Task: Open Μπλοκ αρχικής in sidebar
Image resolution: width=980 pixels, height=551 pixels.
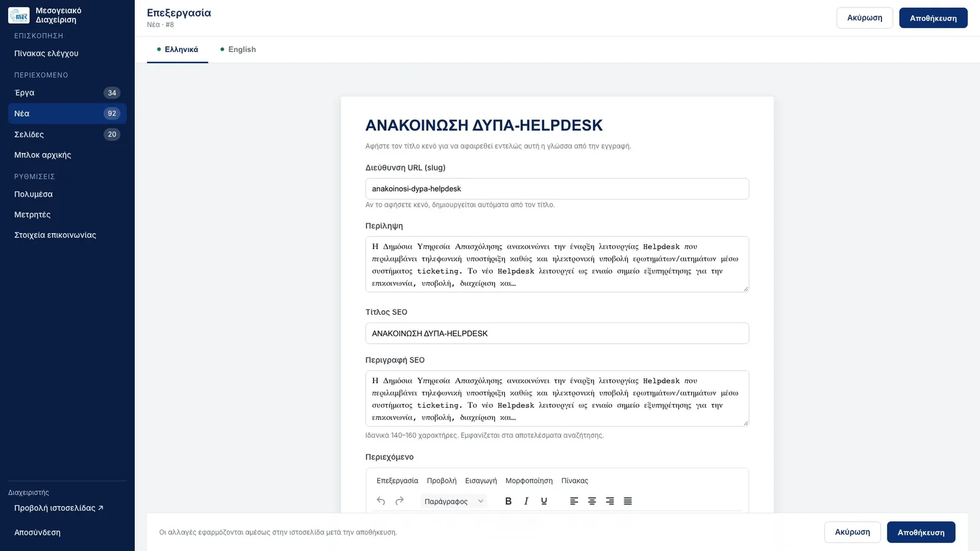Action: tap(67, 155)
